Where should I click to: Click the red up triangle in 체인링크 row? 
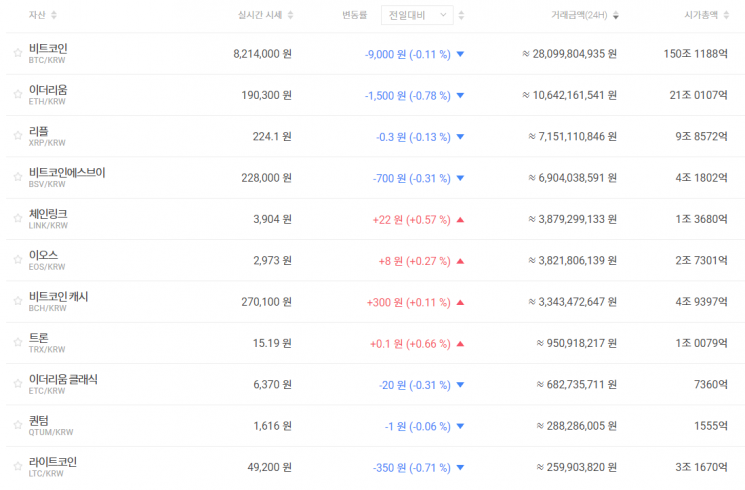click(460, 220)
